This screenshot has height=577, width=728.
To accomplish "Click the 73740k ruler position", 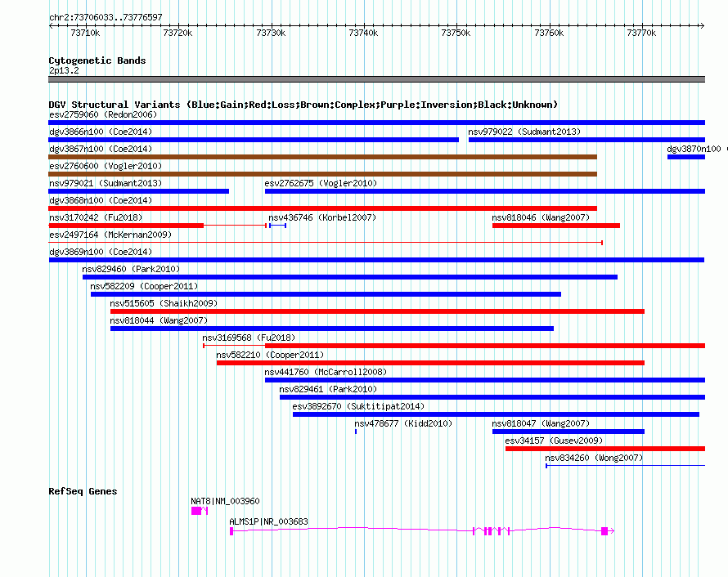I will pyautogui.click(x=363, y=33).
